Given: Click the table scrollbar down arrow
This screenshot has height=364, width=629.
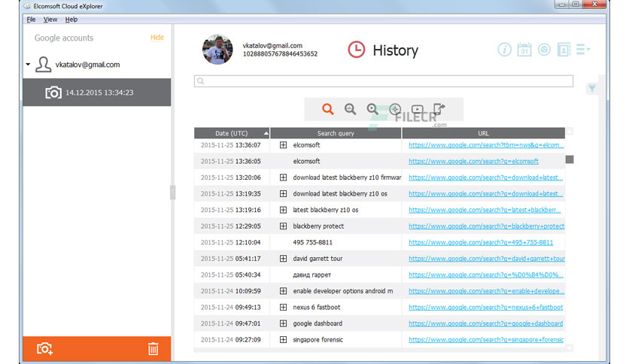Looking at the screenshot, I should click(x=570, y=348).
